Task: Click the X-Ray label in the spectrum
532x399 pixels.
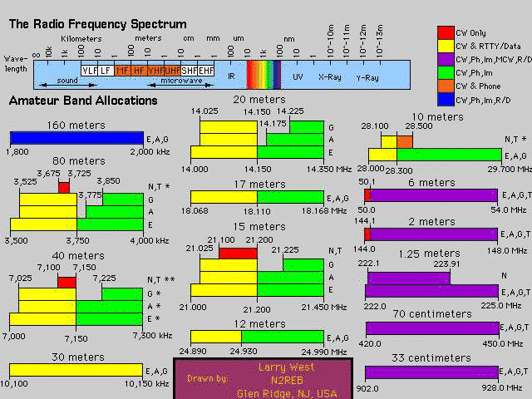Action: click(330, 77)
